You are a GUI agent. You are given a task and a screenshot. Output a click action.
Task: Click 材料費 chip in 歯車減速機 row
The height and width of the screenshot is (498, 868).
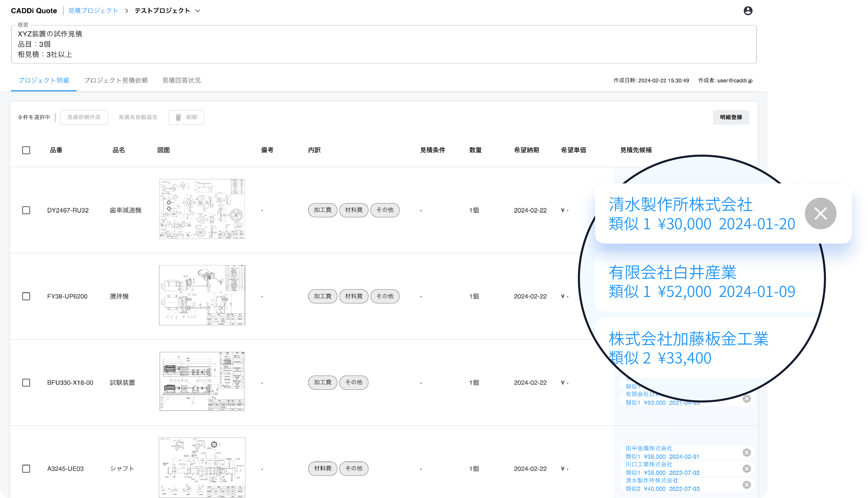pyautogui.click(x=353, y=210)
